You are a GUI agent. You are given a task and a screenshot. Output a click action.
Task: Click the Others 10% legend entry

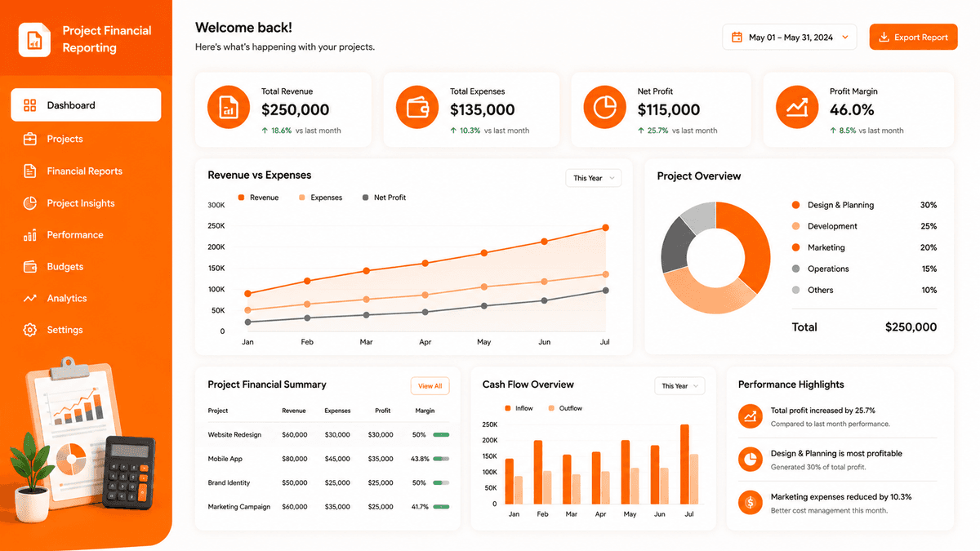coord(864,290)
